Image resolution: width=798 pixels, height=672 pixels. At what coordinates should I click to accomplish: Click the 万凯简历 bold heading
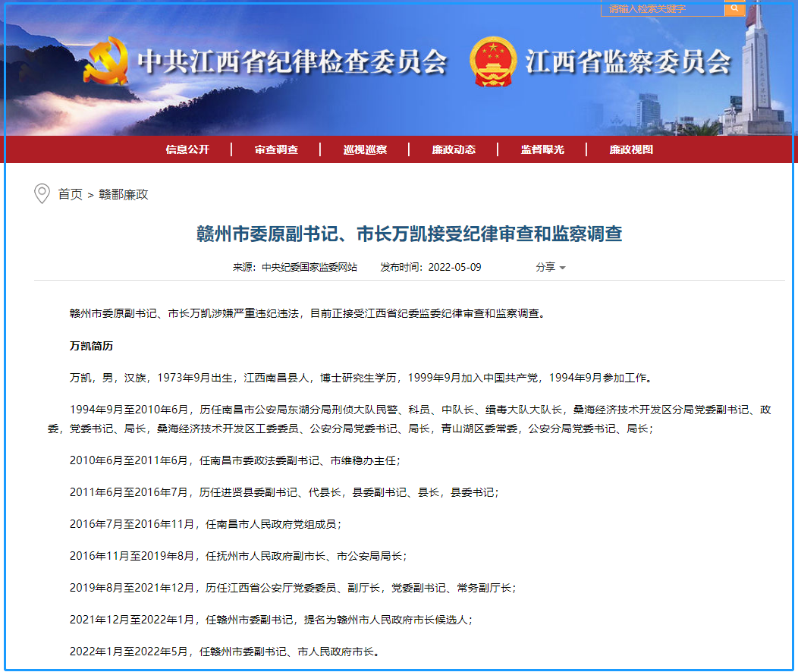point(91,346)
